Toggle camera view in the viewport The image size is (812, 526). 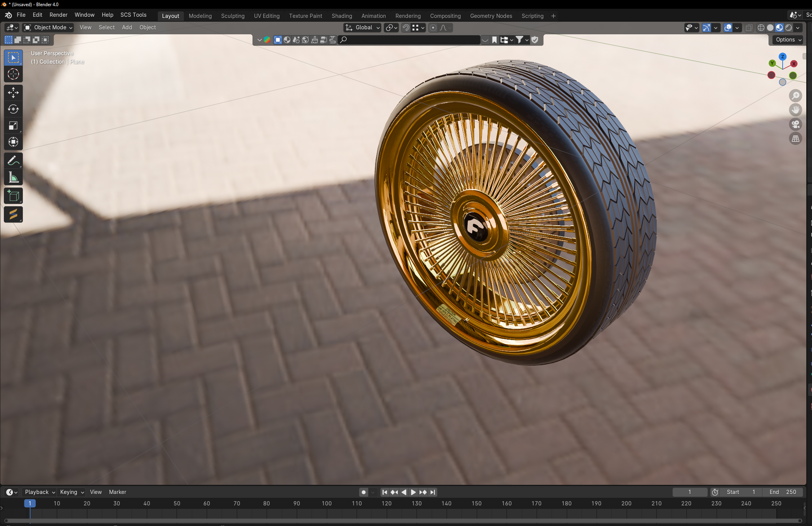(x=795, y=124)
